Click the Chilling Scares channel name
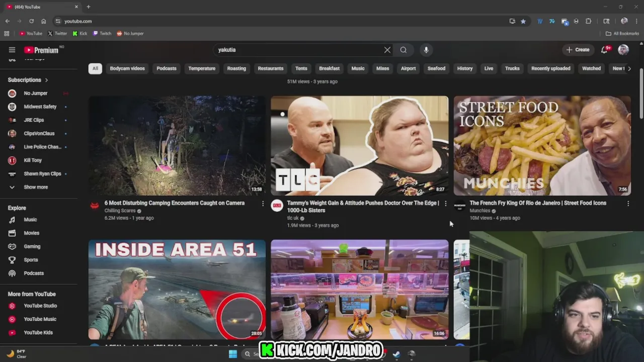 [x=120, y=211]
